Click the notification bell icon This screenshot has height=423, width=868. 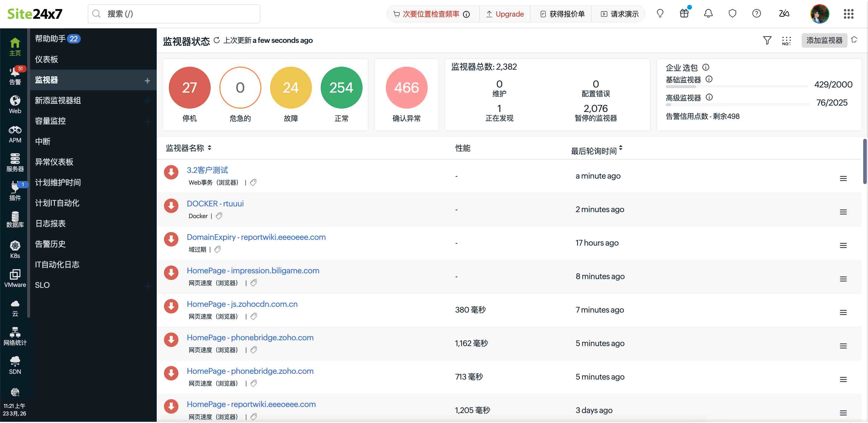(x=708, y=14)
